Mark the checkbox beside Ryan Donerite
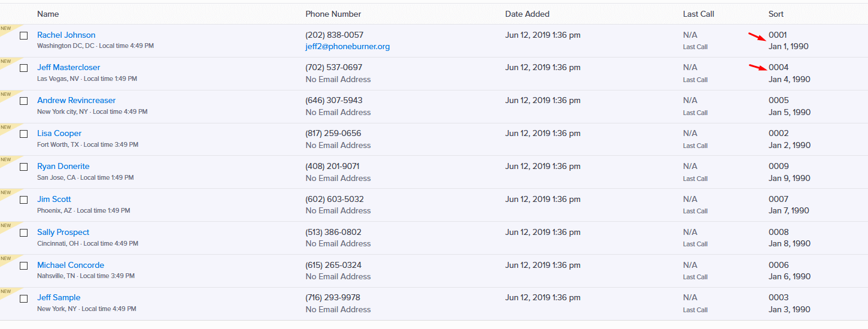 point(24,167)
